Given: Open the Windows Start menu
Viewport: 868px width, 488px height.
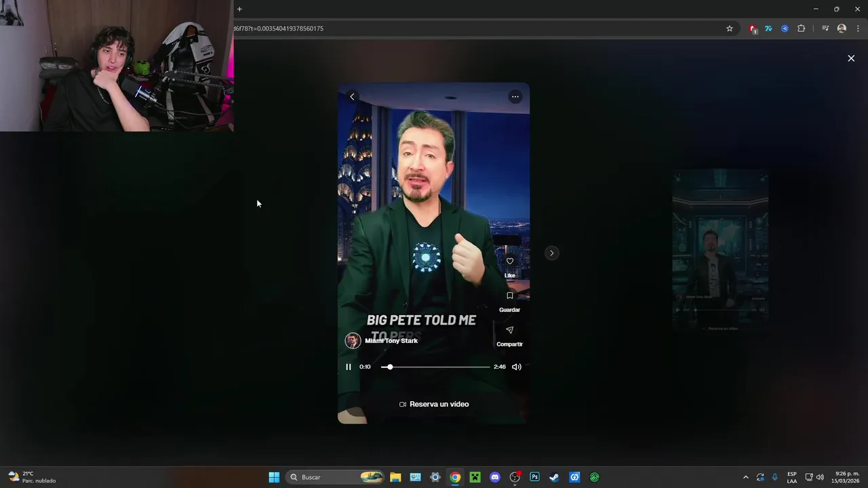Looking at the screenshot, I should [x=274, y=477].
